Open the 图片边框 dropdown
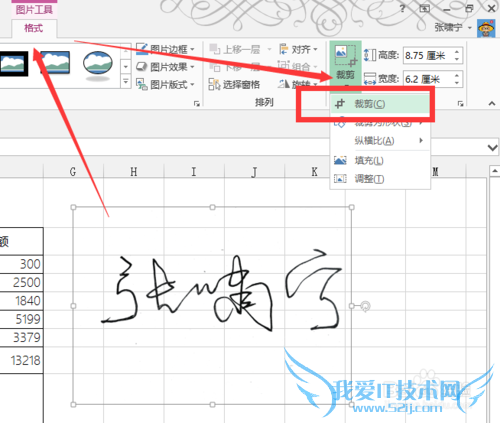 [x=166, y=49]
